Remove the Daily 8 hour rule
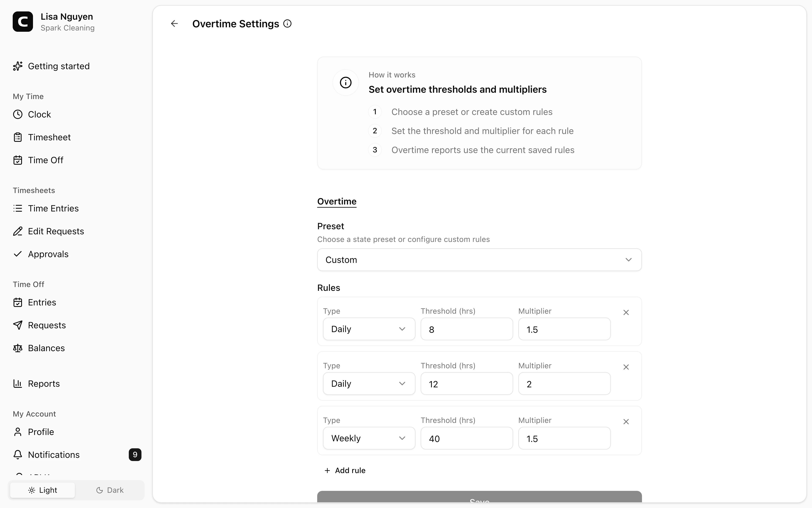The width and height of the screenshot is (812, 508). pos(626,312)
